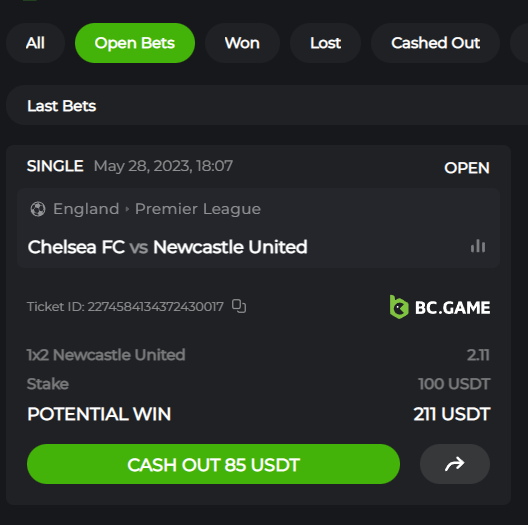
Task: Click the 1x2 Newcastle United selection
Action: point(106,355)
